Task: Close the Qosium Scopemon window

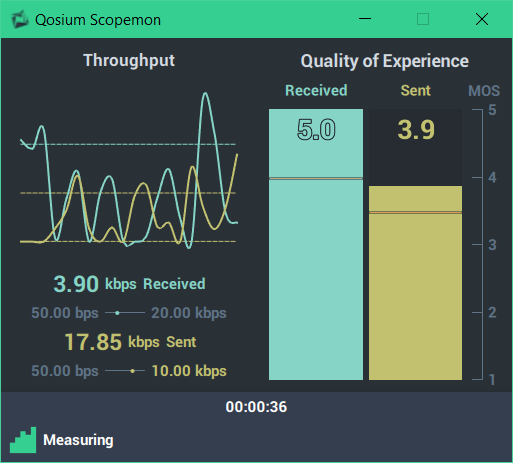Action: point(482,19)
